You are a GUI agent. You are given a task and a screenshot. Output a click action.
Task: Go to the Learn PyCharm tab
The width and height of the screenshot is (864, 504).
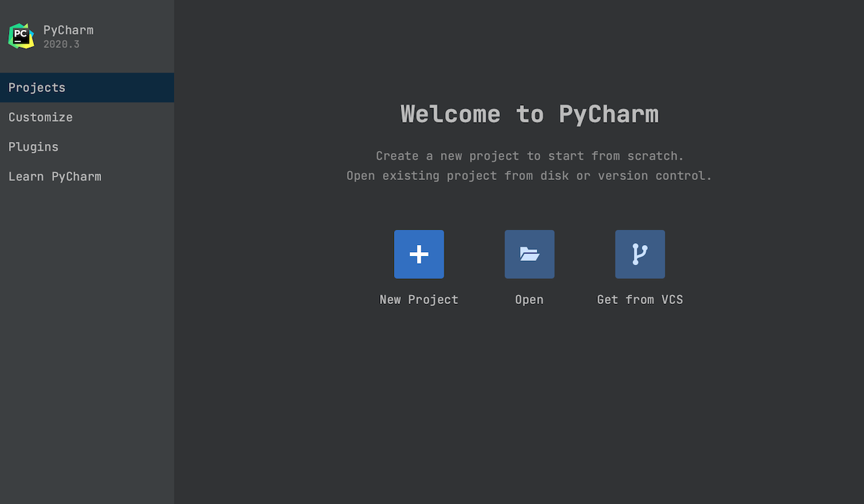coord(87,177)
